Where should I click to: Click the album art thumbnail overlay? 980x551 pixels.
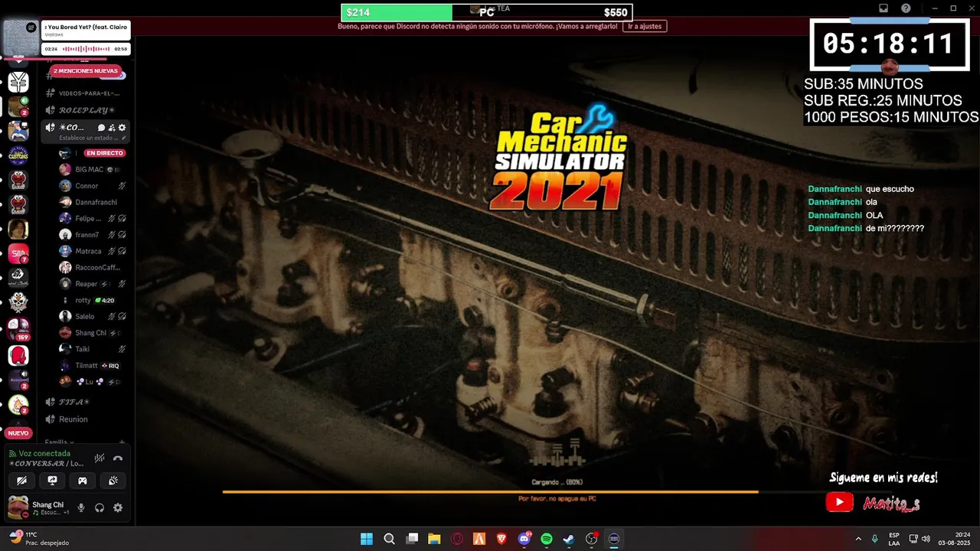(x=21, y=38)
